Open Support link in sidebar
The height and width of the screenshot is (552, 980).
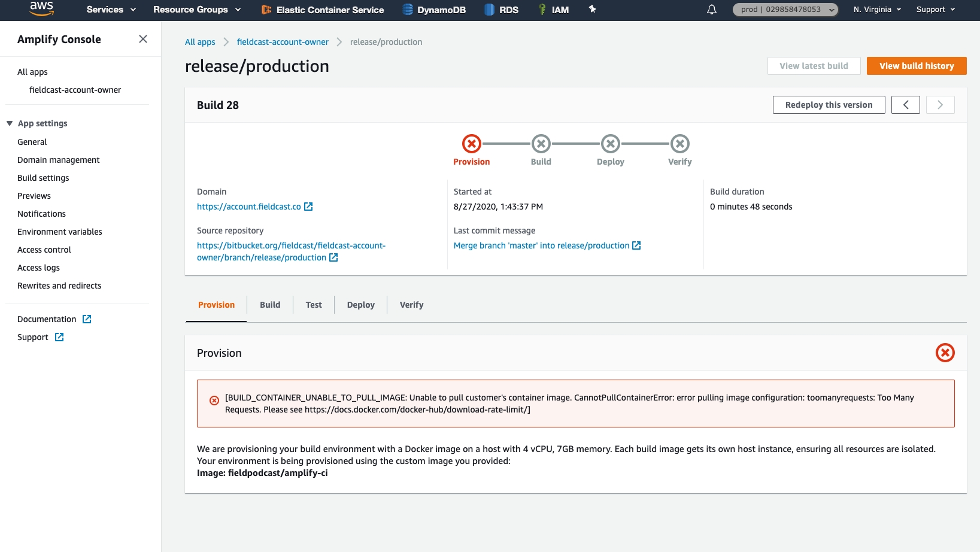tap(33, 337)
